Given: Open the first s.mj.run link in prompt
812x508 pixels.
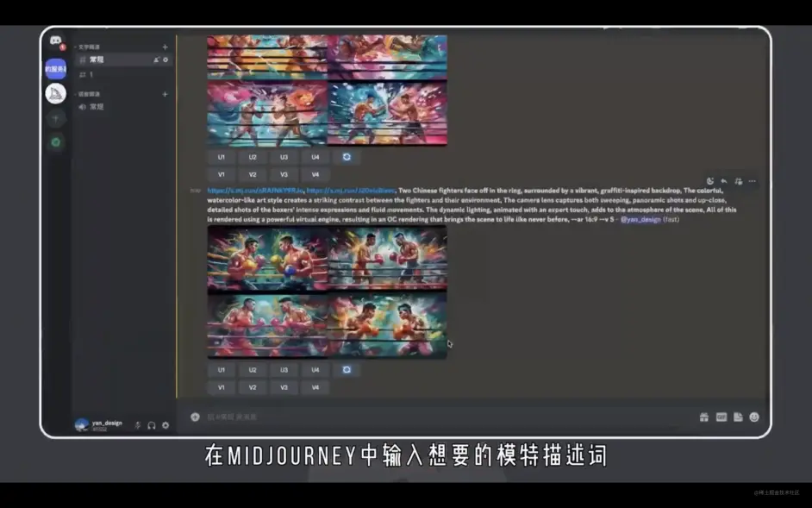Looking at the screenshot, I should 255,191.
